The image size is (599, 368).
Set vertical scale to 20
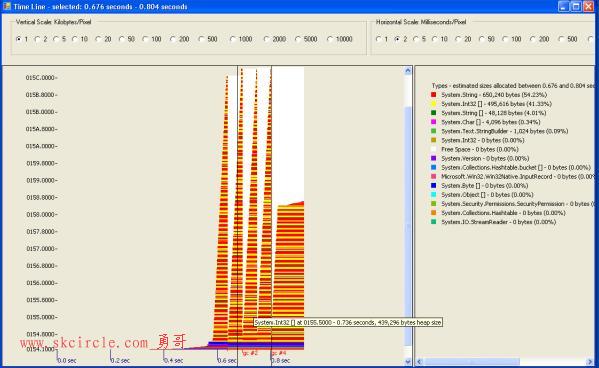pyautogui.click(x=99, y=39)
